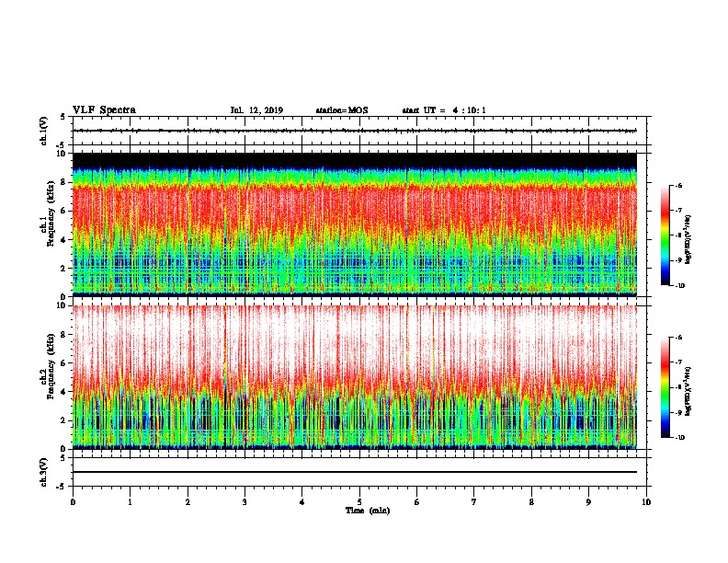Select the date text "Jul. 12, 2019"
Viewport: 728px width, 563px height.
point(256,110)
